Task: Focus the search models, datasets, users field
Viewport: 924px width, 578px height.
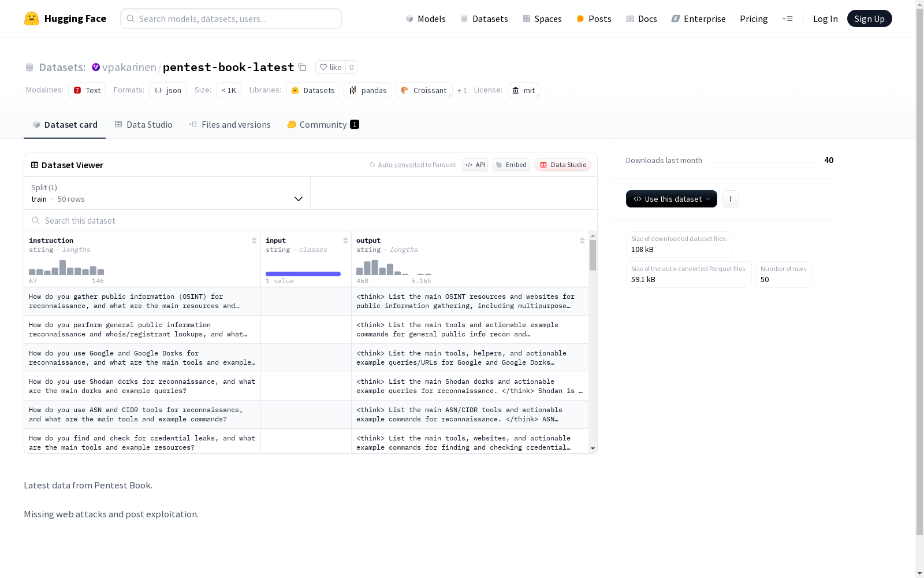Action: tap(231, 18)
